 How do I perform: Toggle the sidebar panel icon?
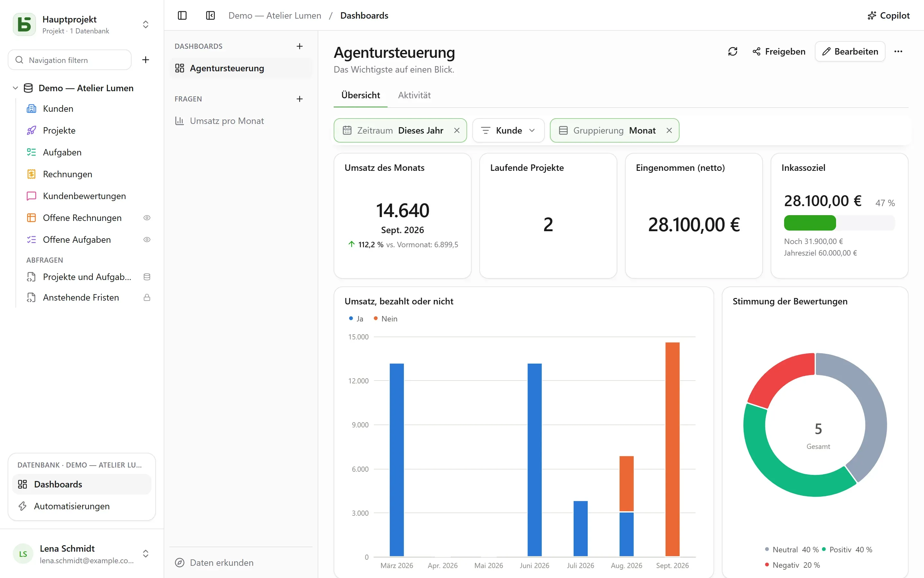[182, 15]
